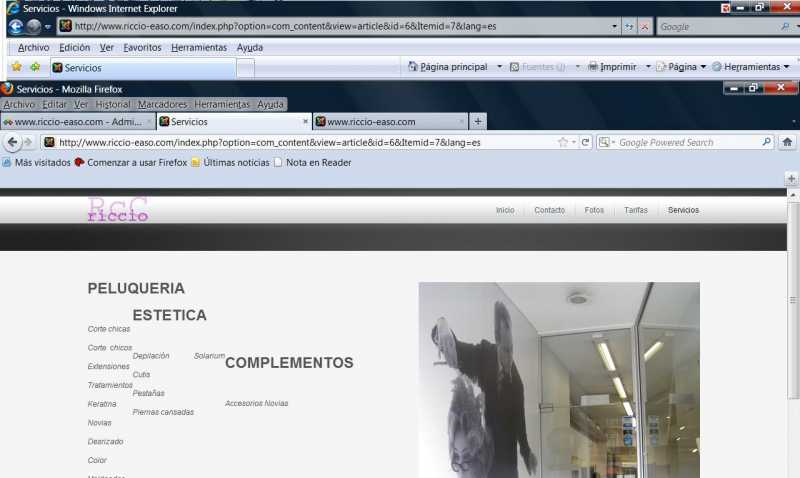This screenshot has height=478, width=800.
Task: Expand the Fuentes dropdown arrow
Action: tap(578, 67)
